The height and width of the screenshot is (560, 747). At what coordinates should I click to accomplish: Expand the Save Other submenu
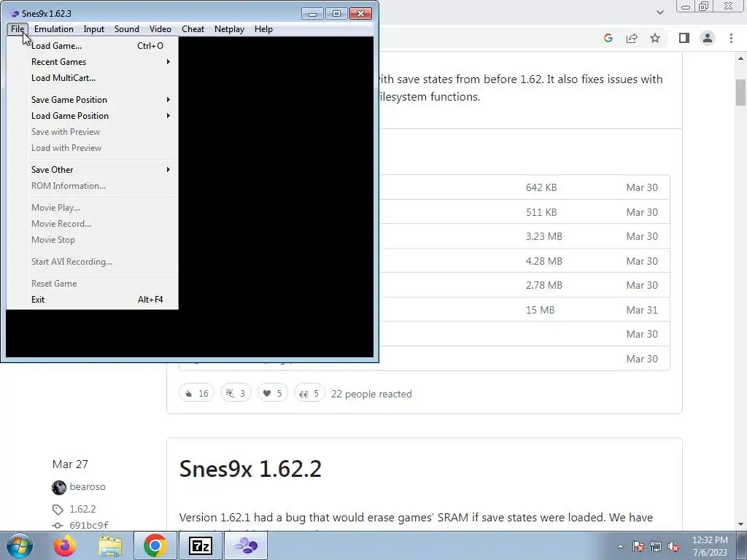pyautogui.click(x=93, y=169)
